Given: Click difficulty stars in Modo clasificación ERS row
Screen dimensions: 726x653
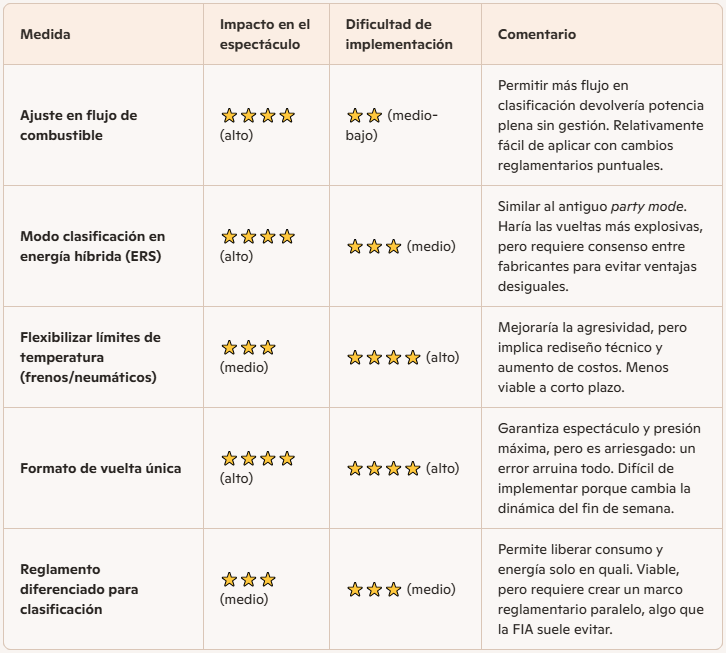Looking at the screenshot, I should coord(373,246).
